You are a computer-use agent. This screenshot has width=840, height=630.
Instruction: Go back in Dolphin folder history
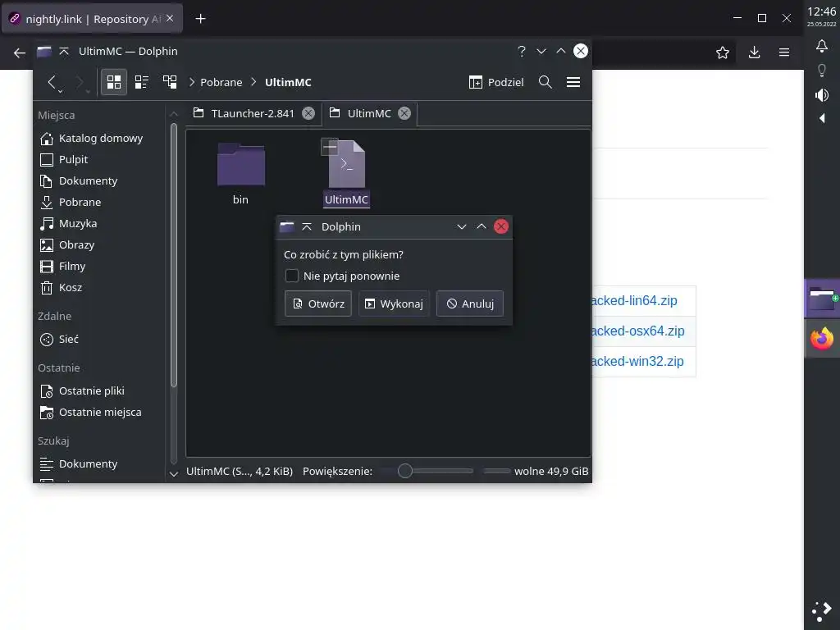pyautogui.click(x=52, y=82)
